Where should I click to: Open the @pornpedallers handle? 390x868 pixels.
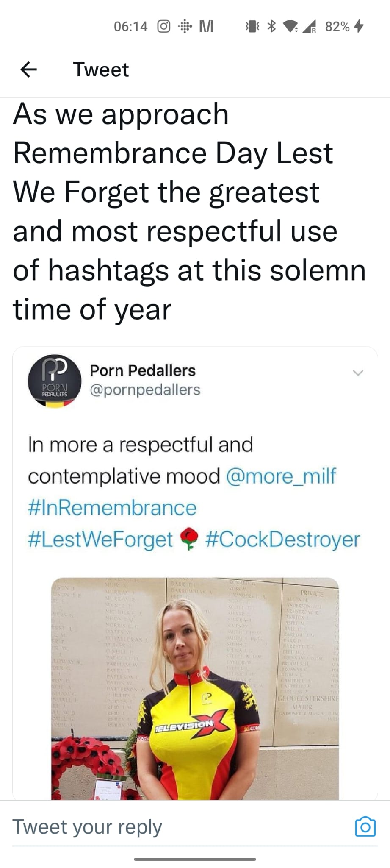coord(145,389)
